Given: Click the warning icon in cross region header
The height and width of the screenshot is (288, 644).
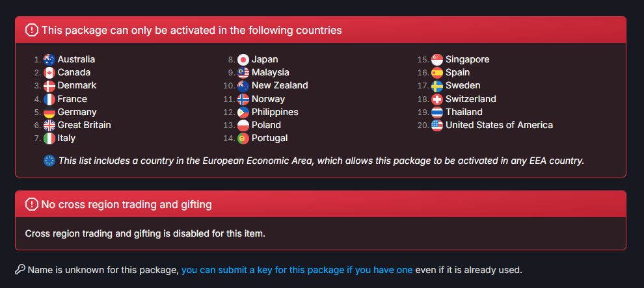Looking at the screenshot, I should [32, 204].
